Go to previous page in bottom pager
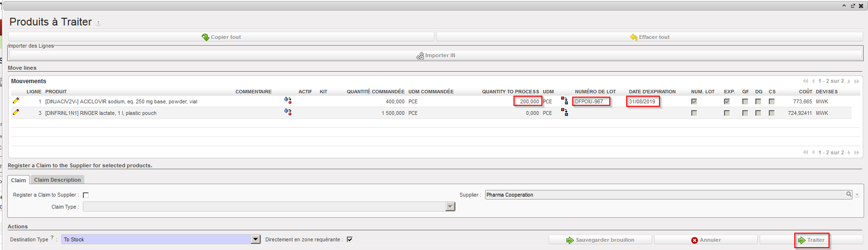 click(x=813, y=152)
